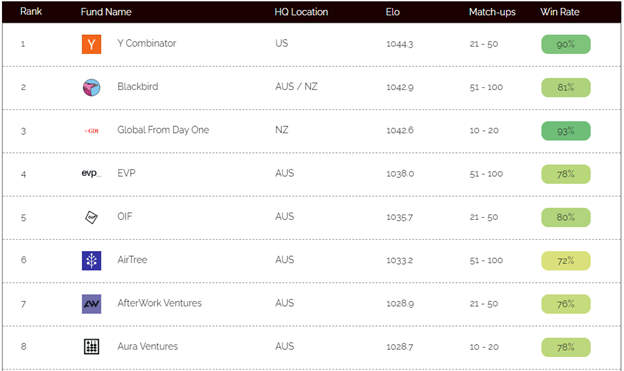Click the Blackbird bird logo
Image resolution: width=624 pixels, height=371 pixels.
(x=92, y=88)
